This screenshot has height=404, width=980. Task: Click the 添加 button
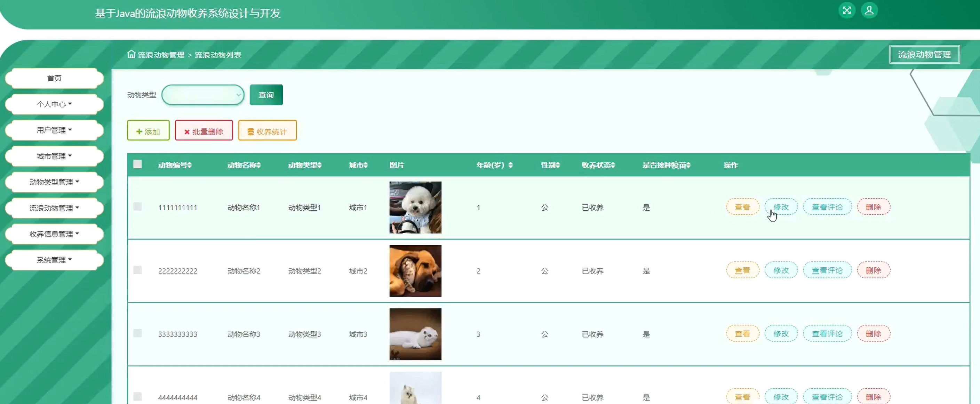click(148, 130)
